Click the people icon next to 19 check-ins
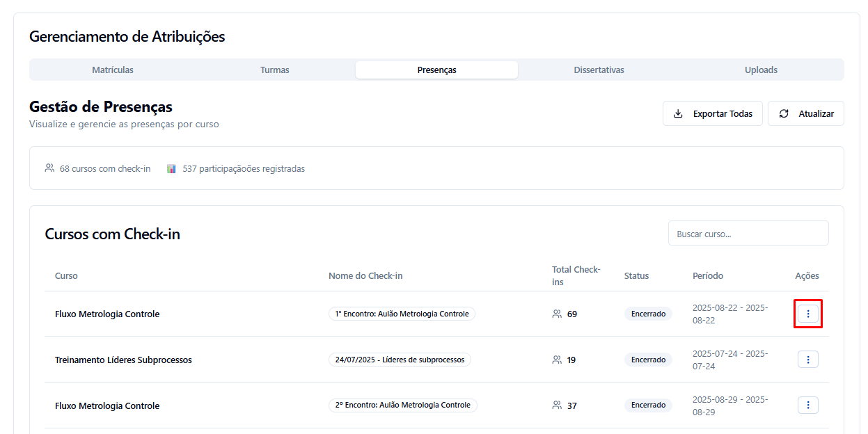Screen dimensions: 868x434 coord(557,360)
